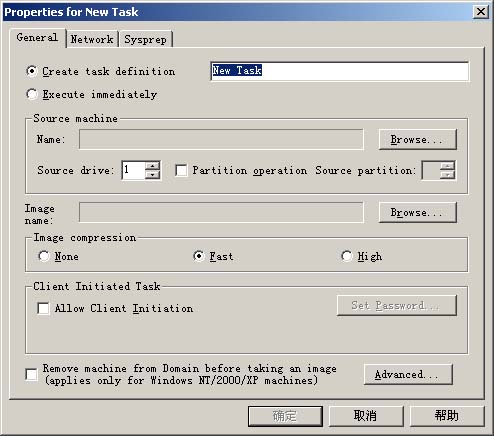The image size is (494, 436).
Task: Close the Properties for New Task dialog
Action: click(481, 12)
